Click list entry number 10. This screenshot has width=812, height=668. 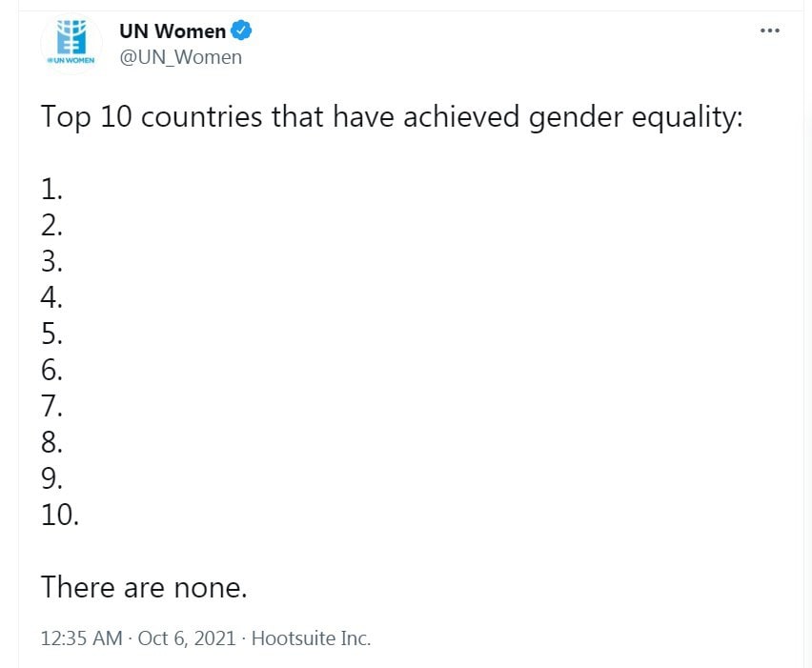point(60,516)
